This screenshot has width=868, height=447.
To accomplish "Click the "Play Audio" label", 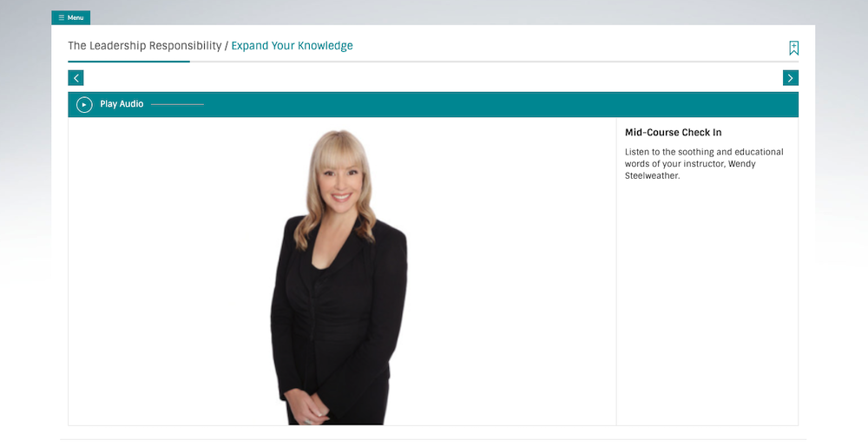I will [122, 104].
